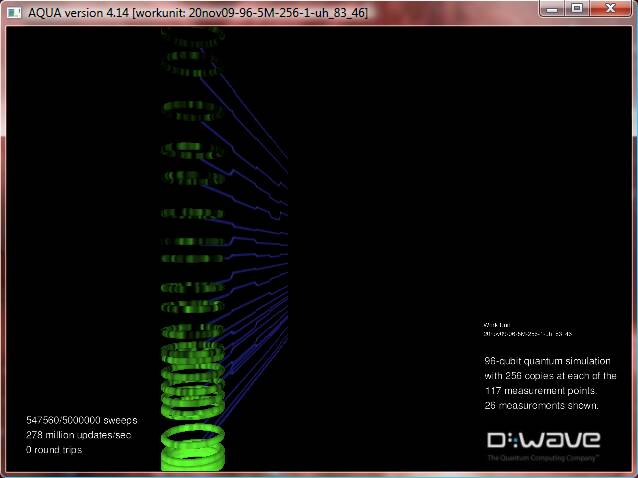Minimize the AQUA window
This screenshot has height=478, width=638.
click(553, 9)
